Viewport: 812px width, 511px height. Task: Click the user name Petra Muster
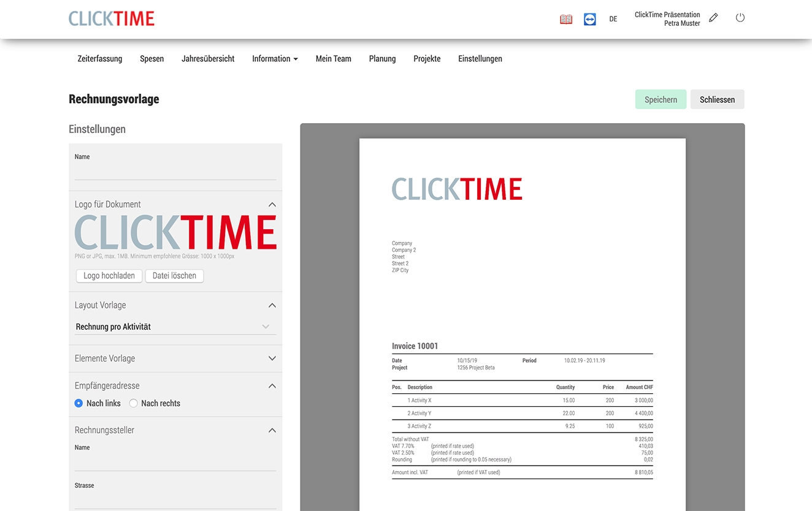coord(682,23)
